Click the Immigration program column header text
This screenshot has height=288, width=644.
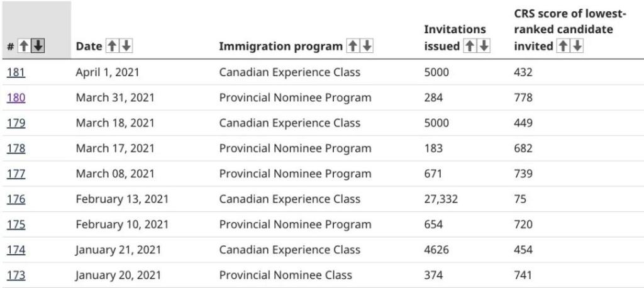coord(280,47)
